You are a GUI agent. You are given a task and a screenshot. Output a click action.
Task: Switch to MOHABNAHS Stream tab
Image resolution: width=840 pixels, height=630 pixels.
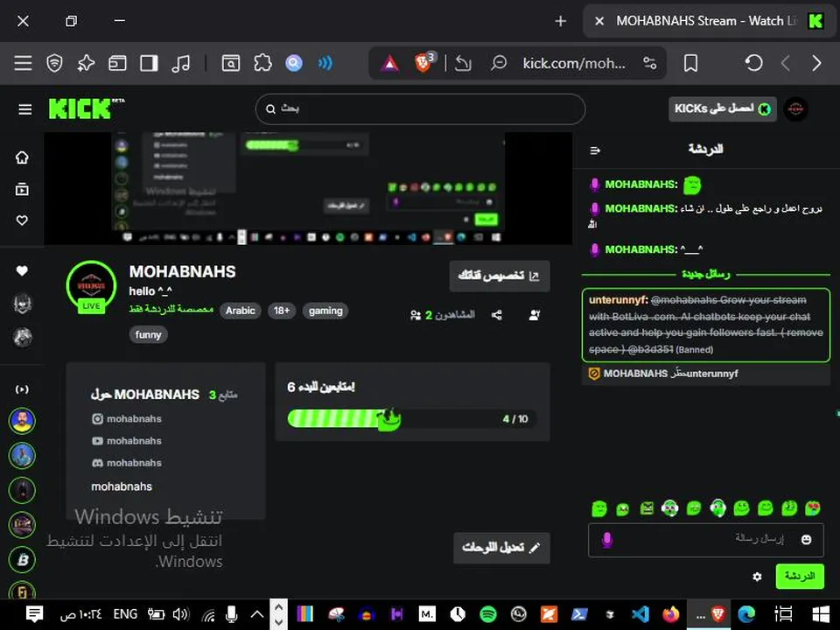(x=710, y=21)
